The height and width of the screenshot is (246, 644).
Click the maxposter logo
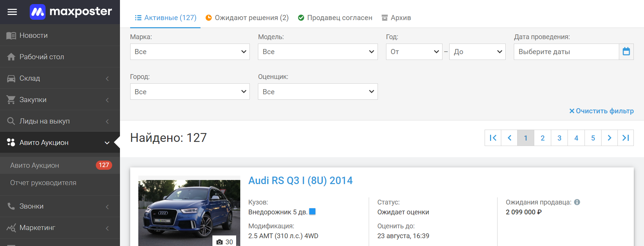71,12
